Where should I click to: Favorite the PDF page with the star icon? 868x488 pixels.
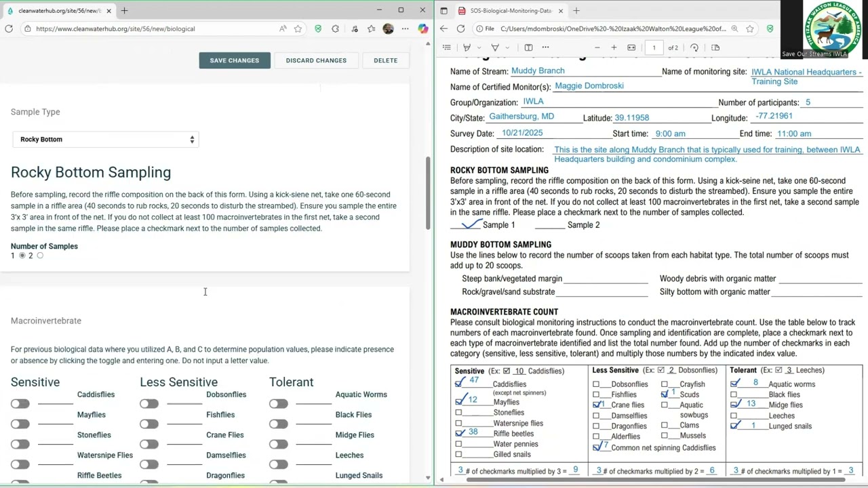(749, 28)
